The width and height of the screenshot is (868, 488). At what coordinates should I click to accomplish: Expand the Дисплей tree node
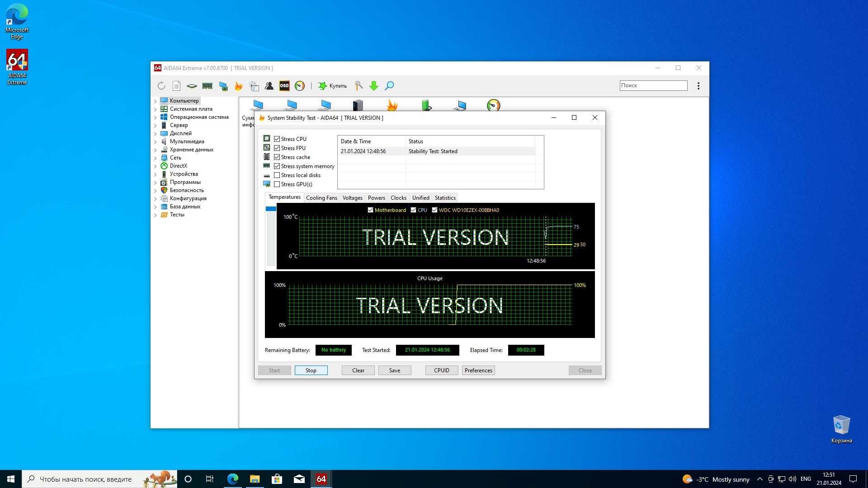coord(156,134)
